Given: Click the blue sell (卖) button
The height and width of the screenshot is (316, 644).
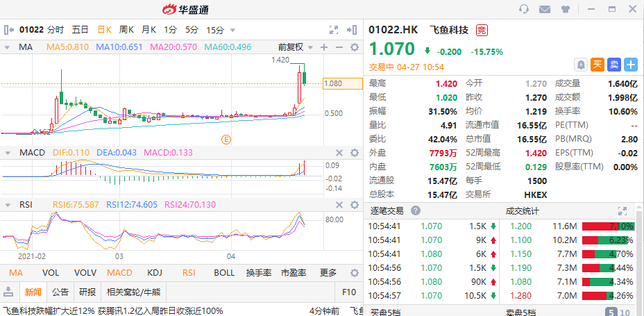Looking at the screenshot, I should 614,65.
